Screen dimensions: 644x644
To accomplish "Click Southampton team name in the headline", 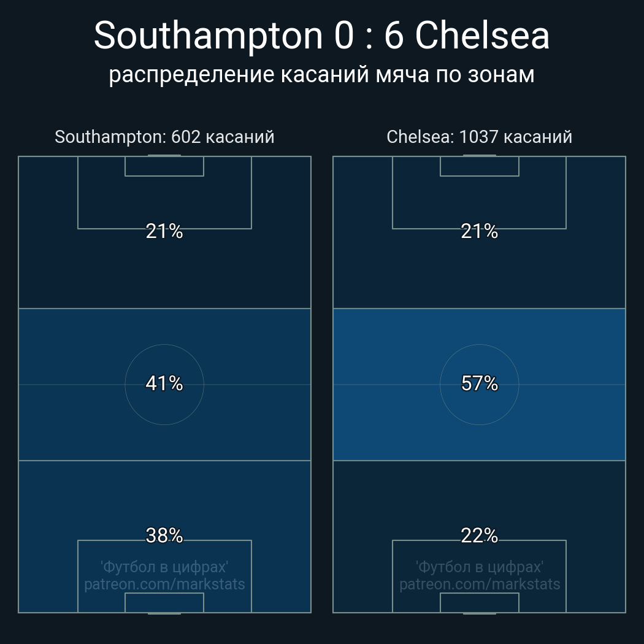I will pos(208,36).
